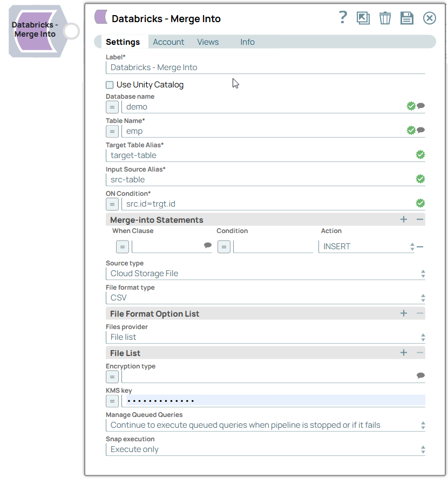Enable the Use Unity Catalog checkbox
Screen dimensions: 448x479
point(110,85)
